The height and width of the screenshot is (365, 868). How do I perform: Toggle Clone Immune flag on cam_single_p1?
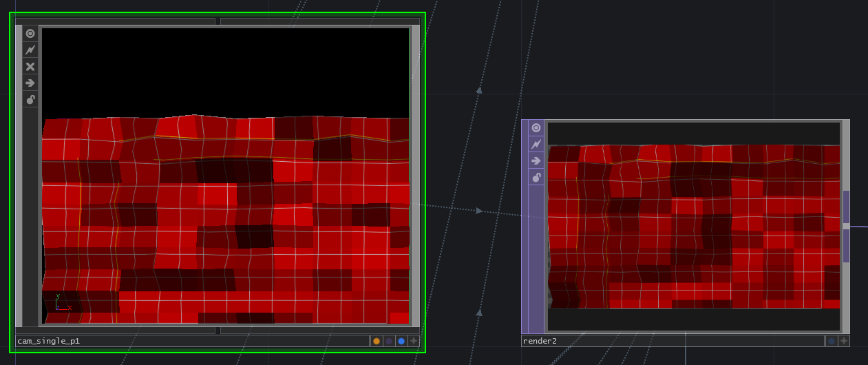30,50
